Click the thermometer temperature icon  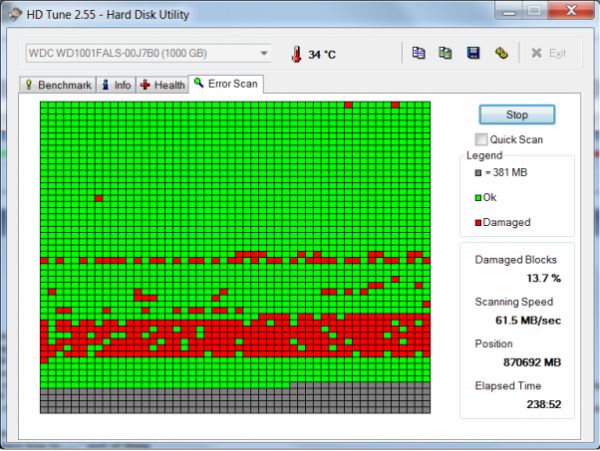[296, 54]
